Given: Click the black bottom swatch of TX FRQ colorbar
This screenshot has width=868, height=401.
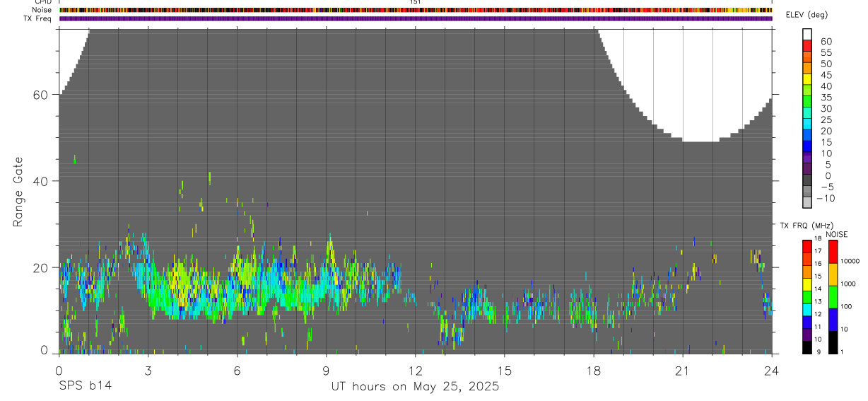Looking at the screenshot, I should (x=807, y=347).
